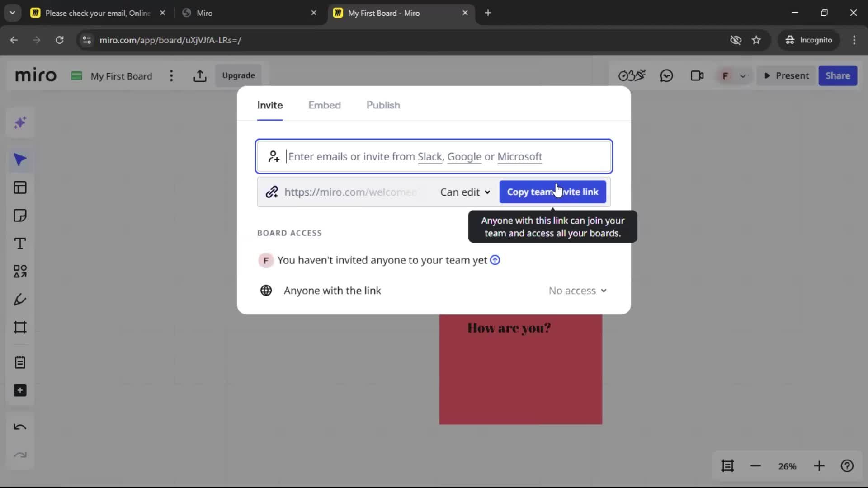Open the collaboration activities icon
The height and width of the screenshot is (488, 868).
coord(632,75)
